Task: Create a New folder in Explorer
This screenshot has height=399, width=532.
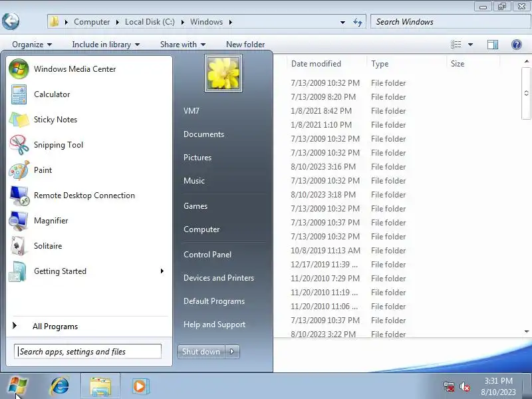Action: 245,45
